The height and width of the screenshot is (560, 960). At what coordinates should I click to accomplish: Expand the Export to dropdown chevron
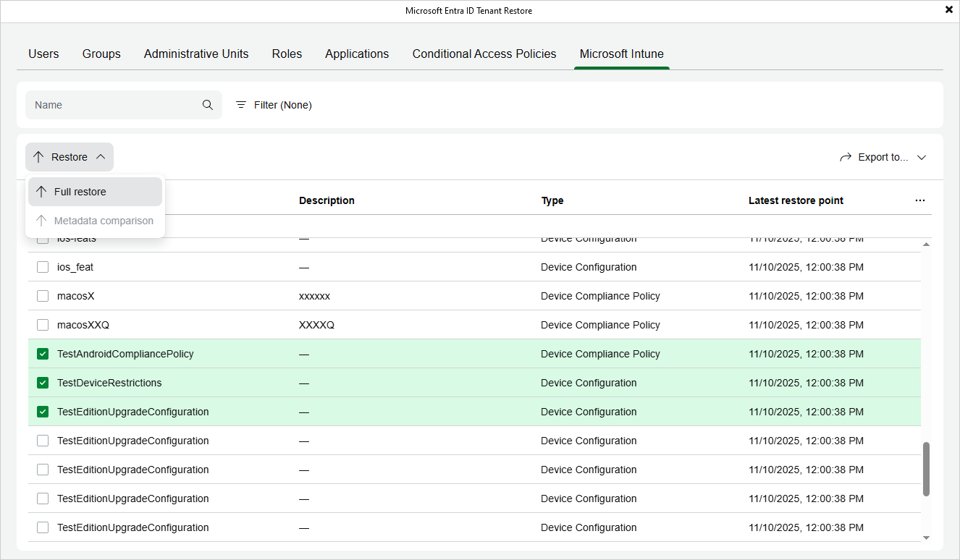pyautogui.click(x=922, y=157)
